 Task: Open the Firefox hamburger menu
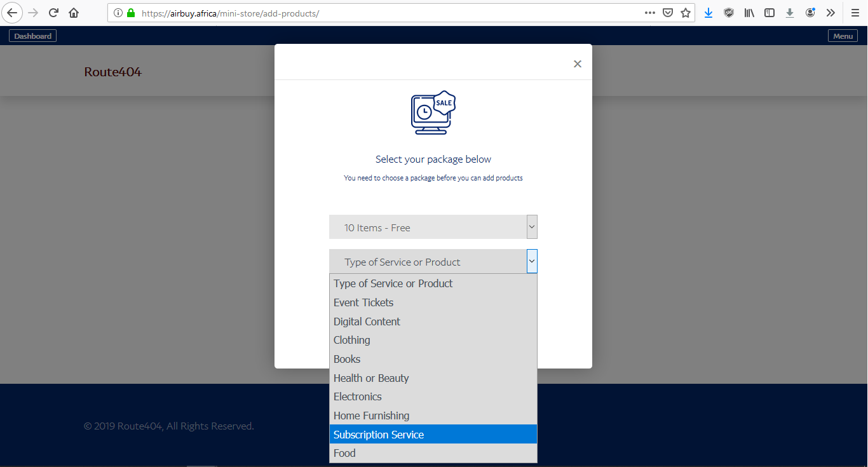(855, 13)
